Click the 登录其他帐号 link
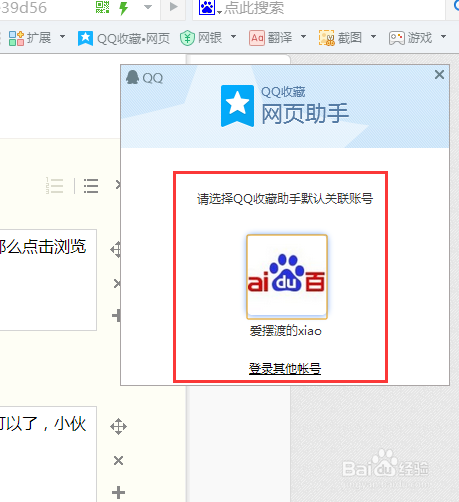459x502 pixels. click(285, 369)
